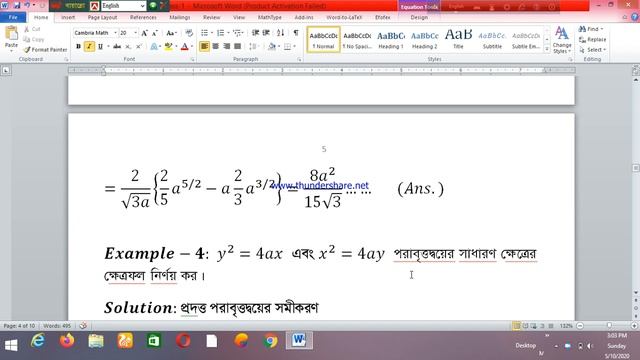
Task: Grow the font size
Action: 144,33
